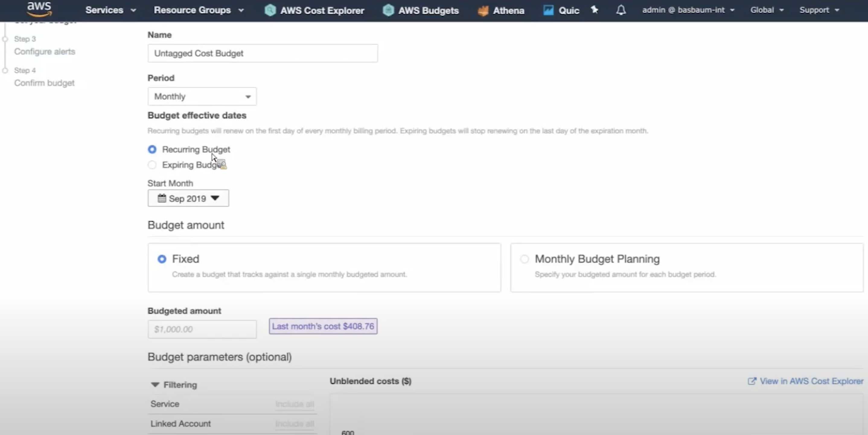Viewport: 868px width, 435px height.
Task: Click the pin shortcuts icon
Action: 594,10
